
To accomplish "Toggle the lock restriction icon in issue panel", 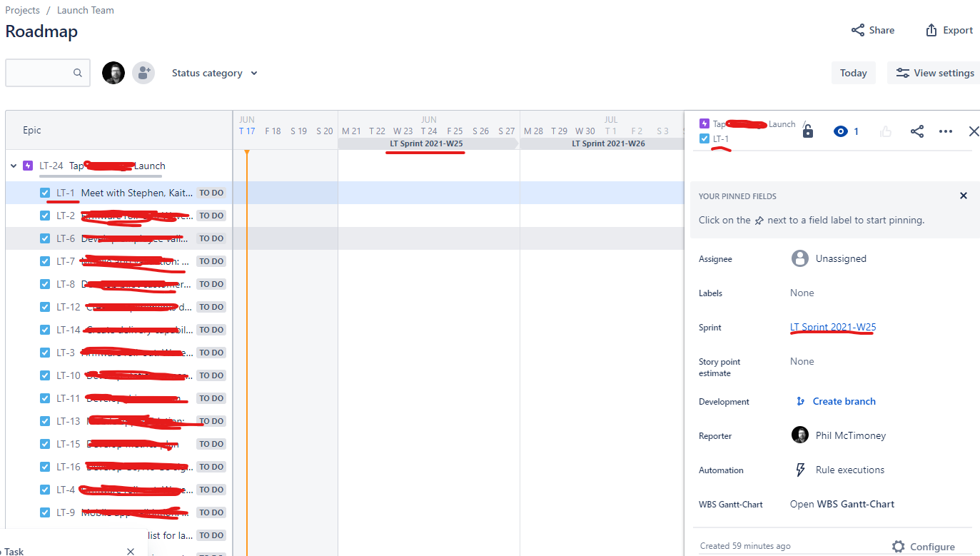I will click(808, 131).
